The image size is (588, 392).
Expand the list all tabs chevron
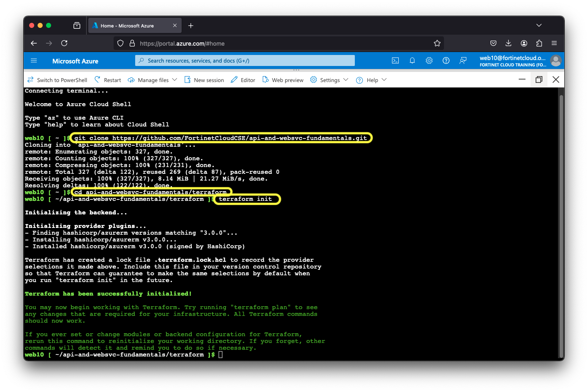[x=539, y=25]
